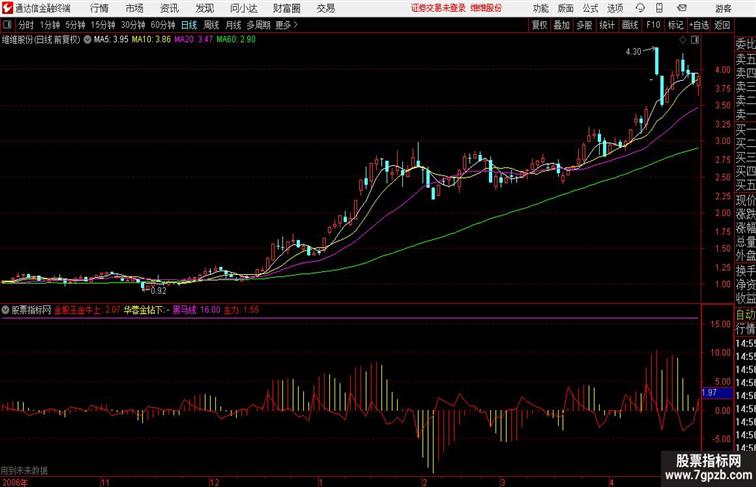Screen dimensions: 756x487
Task: Click the Tongdaxin red logo icon
Action: click(x=7, y=8)
